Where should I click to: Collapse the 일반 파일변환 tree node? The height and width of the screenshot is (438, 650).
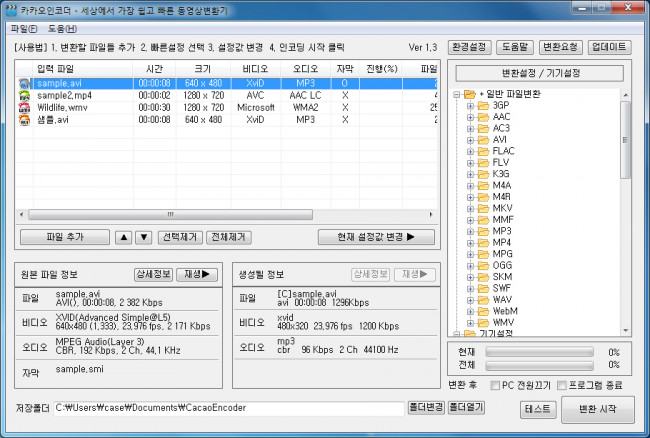click(x=458, y=94)
